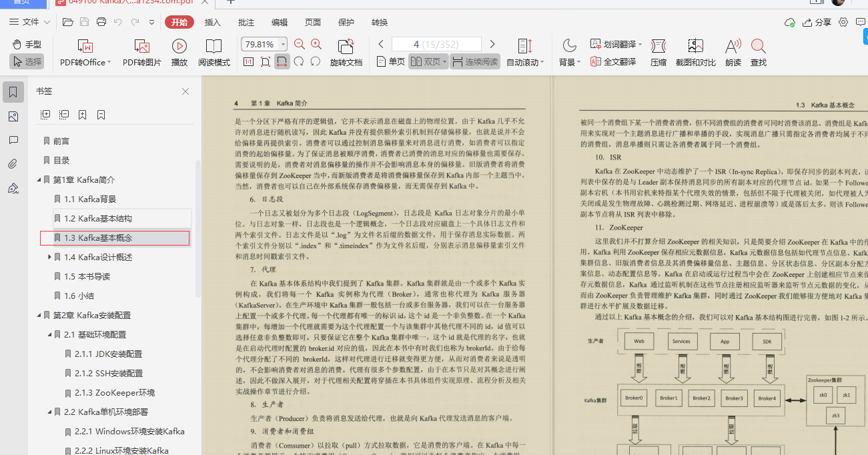Click the print icon
The image size is (868, 455).
(101, 22)
